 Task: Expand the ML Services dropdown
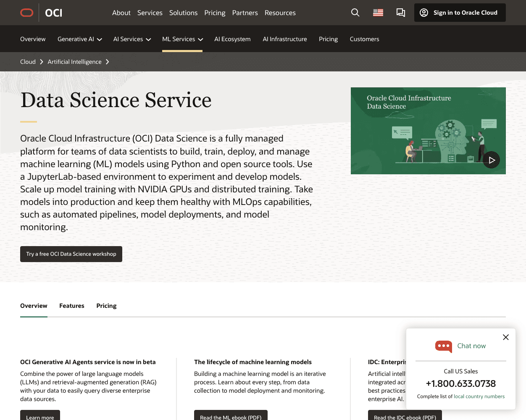pos(182,39)
